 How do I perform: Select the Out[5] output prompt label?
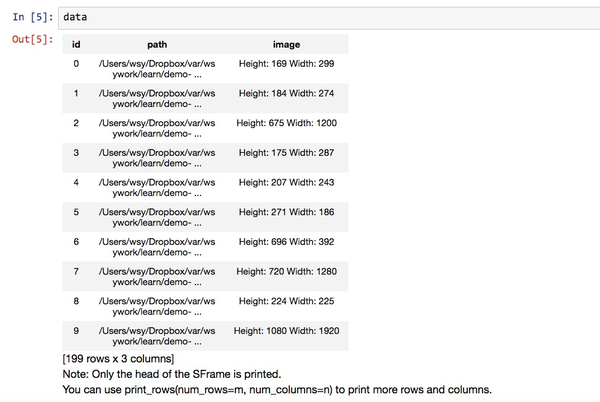(33, 39)
